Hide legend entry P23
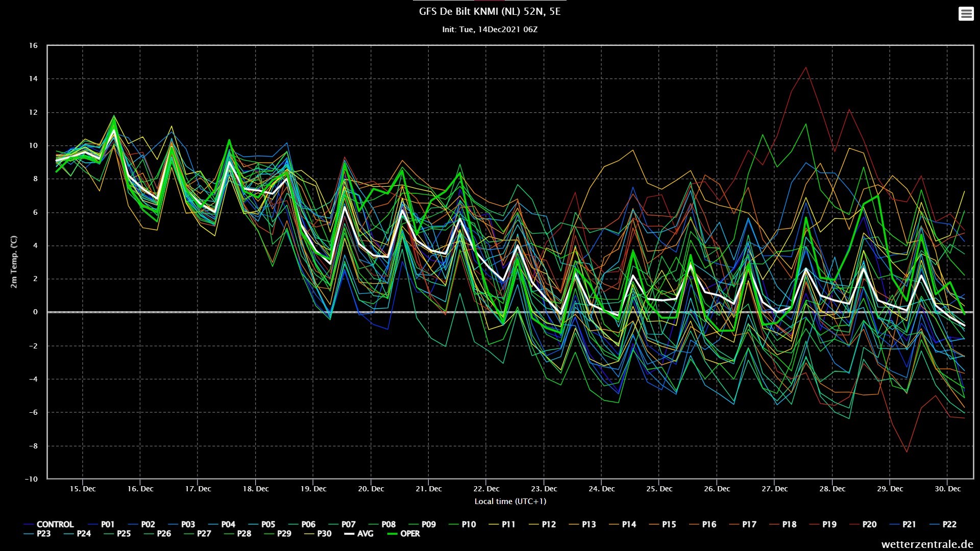 pyautogui.click(x=37, y=534)
